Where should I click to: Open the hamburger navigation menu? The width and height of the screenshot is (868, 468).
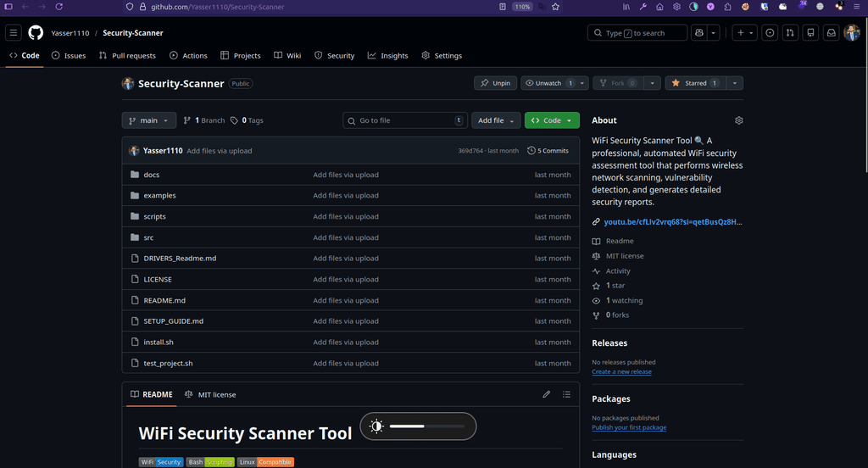click(14, 33)
